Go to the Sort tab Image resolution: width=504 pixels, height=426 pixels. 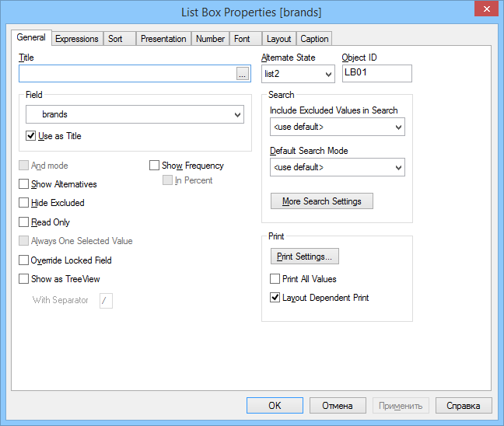point(115,39)
